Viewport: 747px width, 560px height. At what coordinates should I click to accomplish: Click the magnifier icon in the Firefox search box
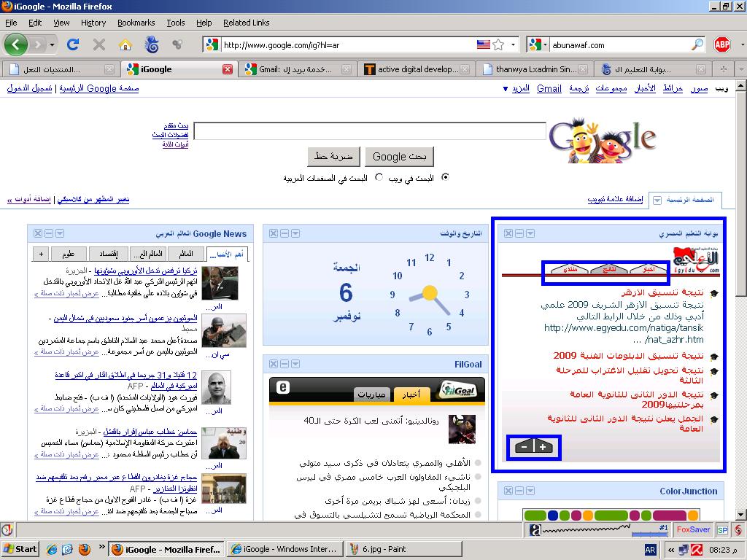tap(697, 44)
